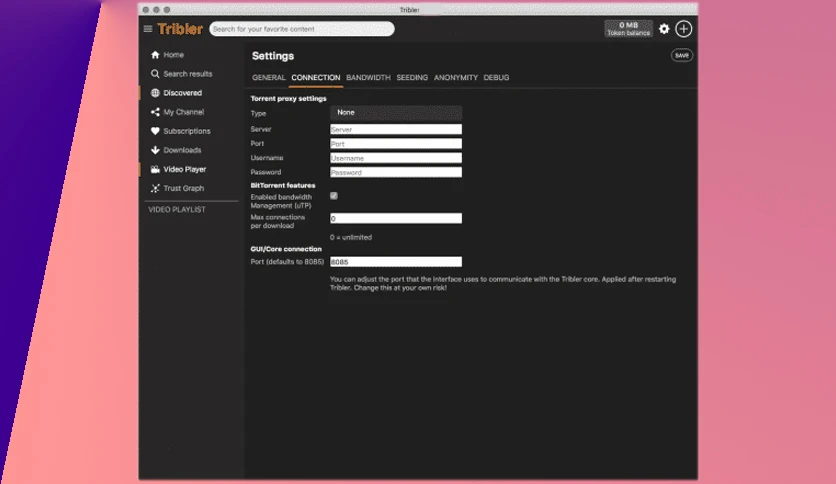The height and width of the screenshot is (484, 836).
Task: Click the Max connections per download field
Action: coord(396,218)
